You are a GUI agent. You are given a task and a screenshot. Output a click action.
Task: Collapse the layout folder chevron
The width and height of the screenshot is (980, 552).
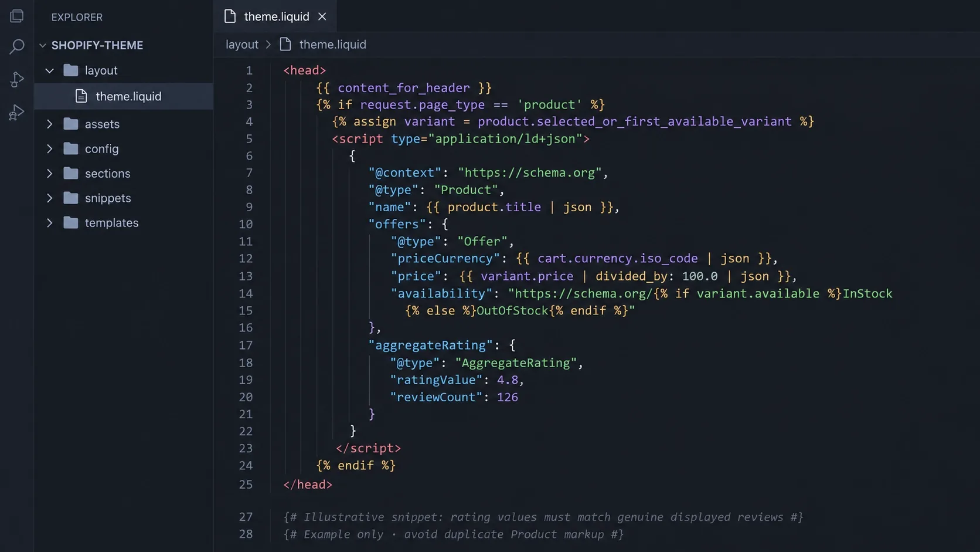click(x=50, y=70)
